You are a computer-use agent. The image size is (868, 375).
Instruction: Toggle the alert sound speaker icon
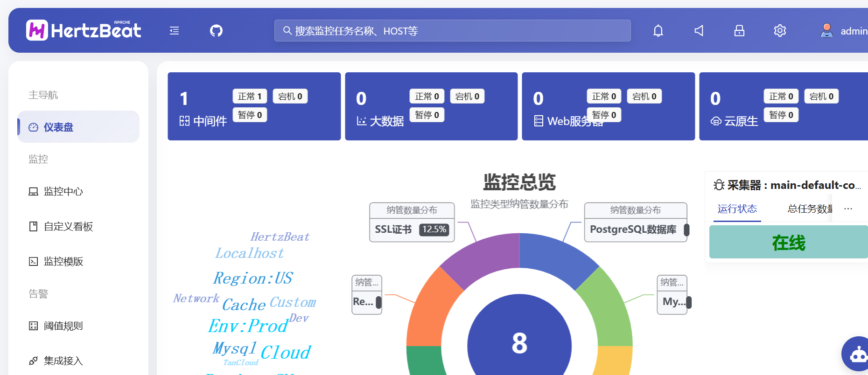699,31
